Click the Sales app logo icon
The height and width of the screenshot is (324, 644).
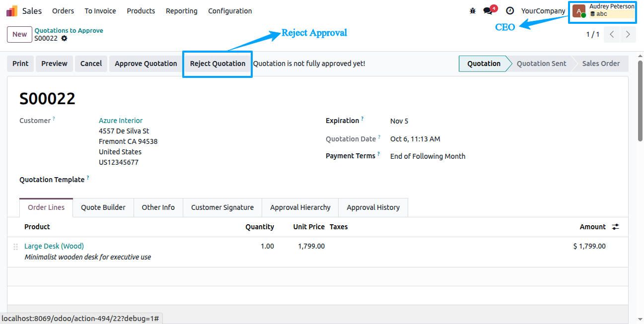12,11
